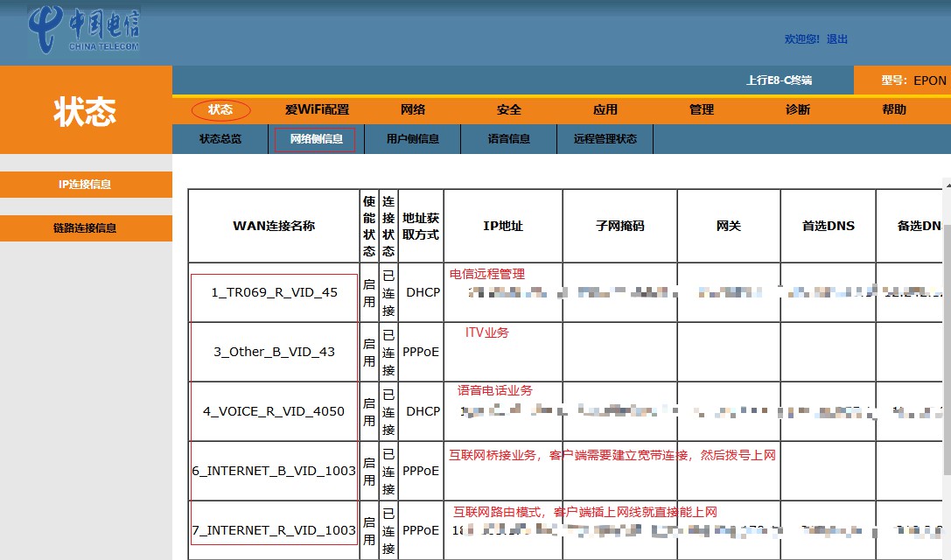Screen dimensions: 951x560
Task: Select the 网络侧信息 tab
Action: pyautogui.click(x=315, y=138)
